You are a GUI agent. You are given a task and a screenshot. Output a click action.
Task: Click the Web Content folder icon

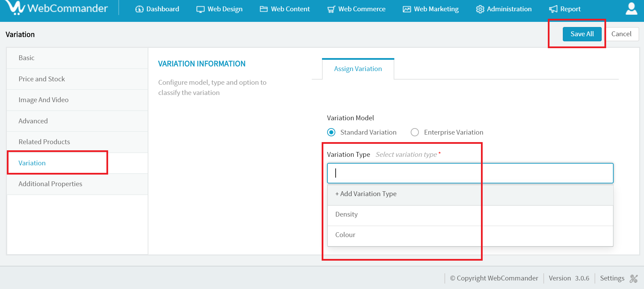point(264,9)
